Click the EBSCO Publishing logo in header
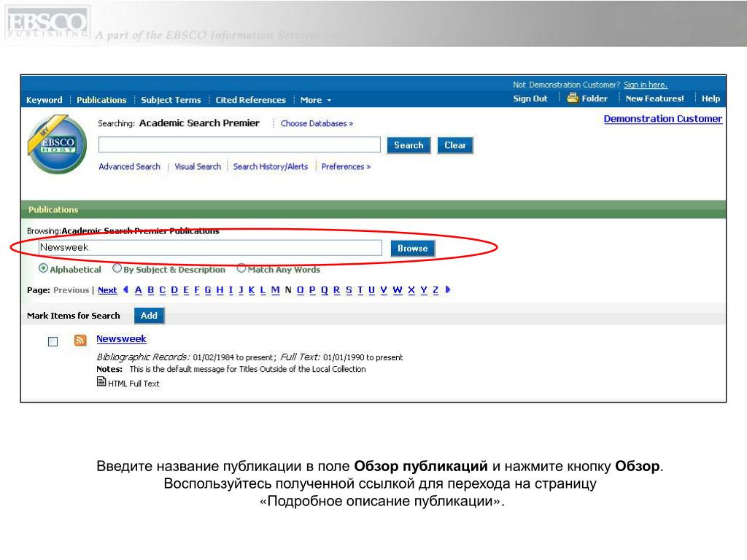Image resolution: width=747 pixels, height=560 pixels. [47, 23]
